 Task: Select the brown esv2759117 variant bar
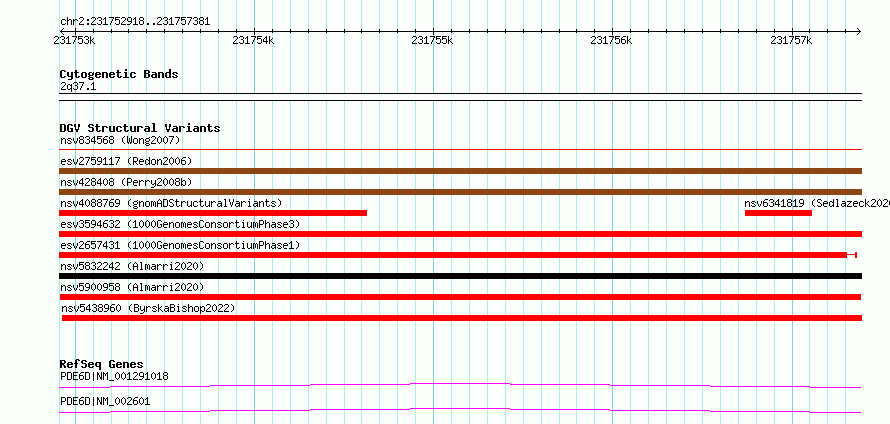(x=460, y=171)
